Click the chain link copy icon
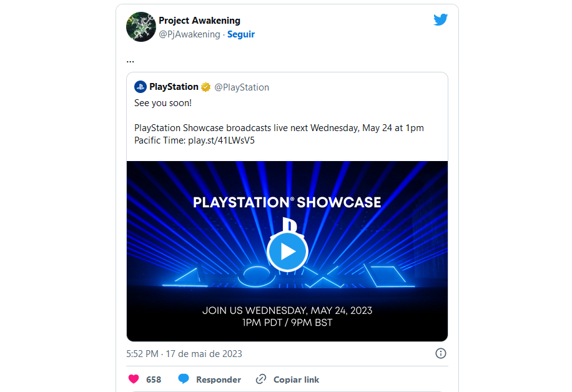 261,379
